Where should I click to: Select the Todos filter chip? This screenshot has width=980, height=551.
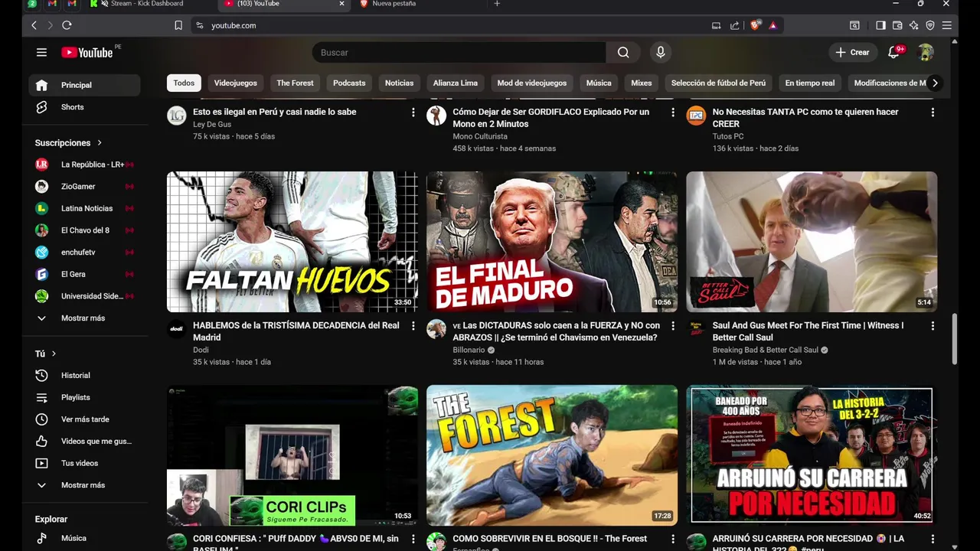(184, 83)
